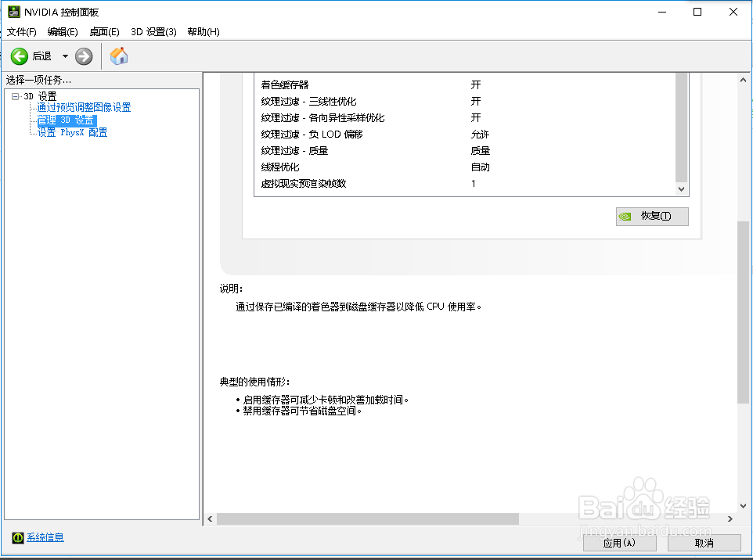Click the 取消 button
Screen dimensions: 753x560
click(x=703, y=542)
